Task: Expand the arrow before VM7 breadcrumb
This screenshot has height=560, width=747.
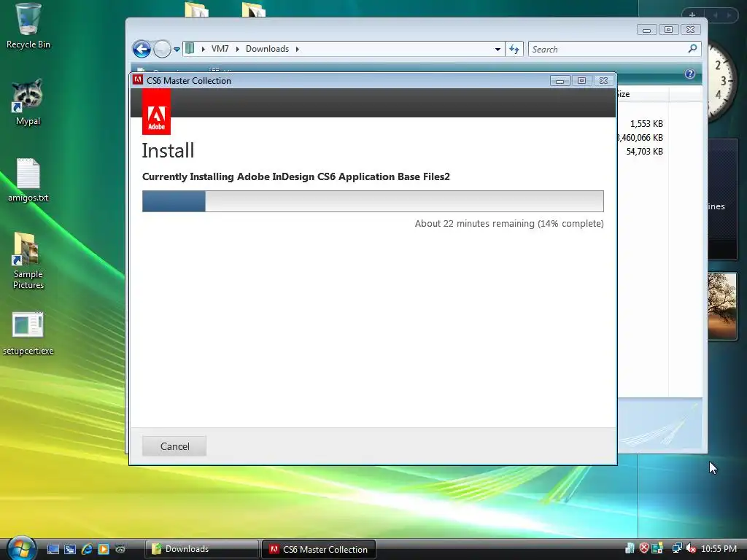Action: click(204, 49)
